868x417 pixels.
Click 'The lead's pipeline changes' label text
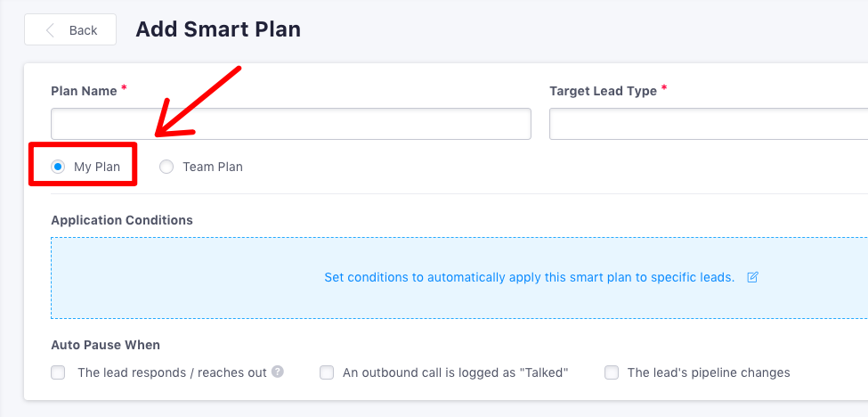709,372
